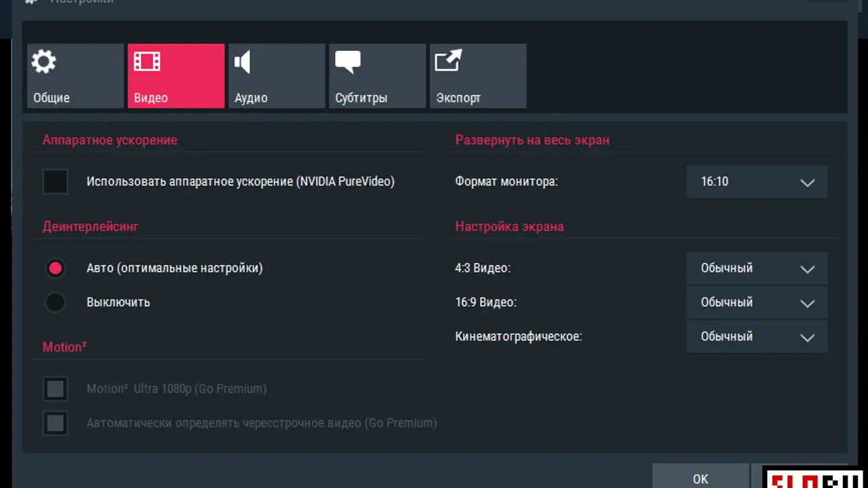Click the Использовать аппаратное ускорение label text
The height and width of the screenshot is (488, 868).
pos(240,182)
